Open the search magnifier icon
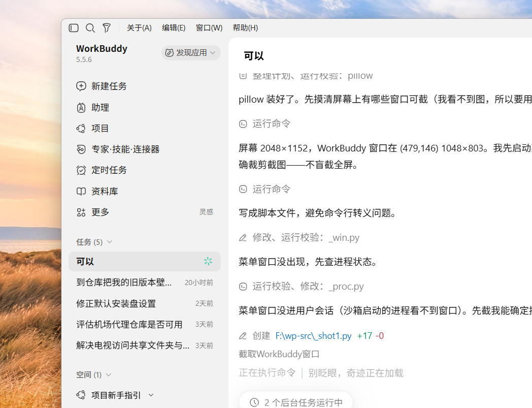The height and width of the screenshot is (408, 532). [90, 28]
